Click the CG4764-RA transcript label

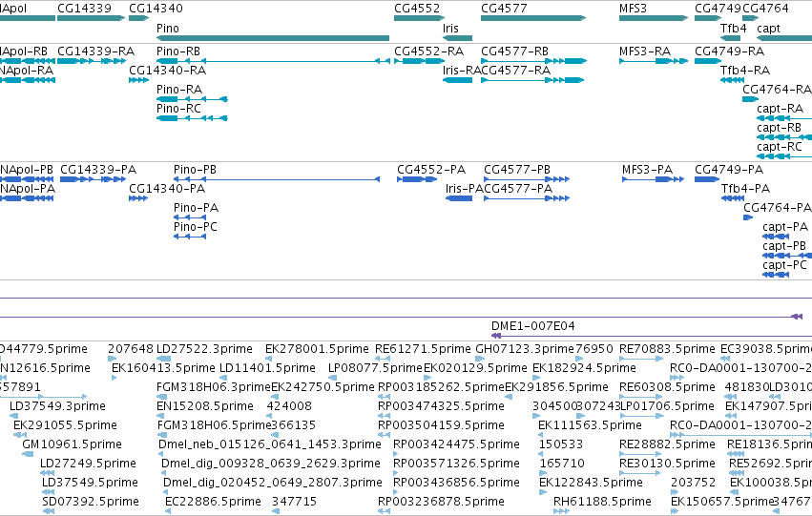point(777,90)
